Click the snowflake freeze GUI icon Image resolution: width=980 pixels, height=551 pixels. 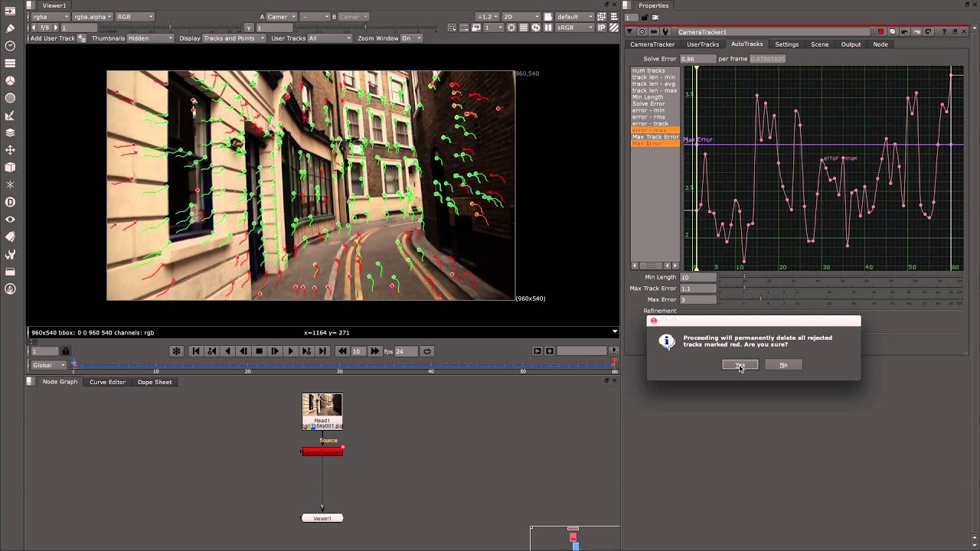[x=176, y=351]
